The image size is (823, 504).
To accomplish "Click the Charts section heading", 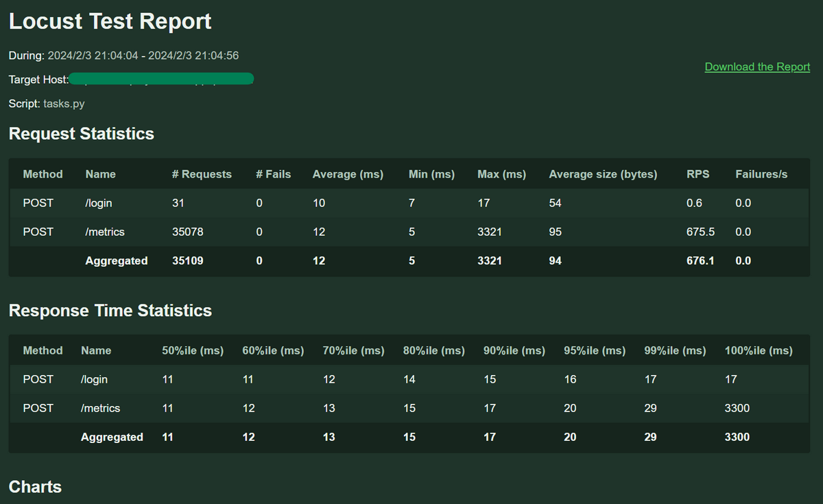I will tap(35, 487).
